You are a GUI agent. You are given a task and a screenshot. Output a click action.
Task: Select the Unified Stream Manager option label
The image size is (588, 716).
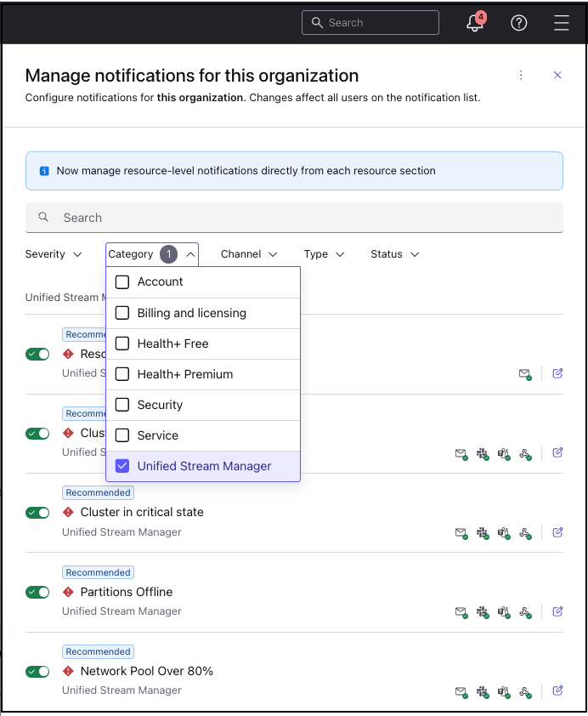click(x=205, y=466)
